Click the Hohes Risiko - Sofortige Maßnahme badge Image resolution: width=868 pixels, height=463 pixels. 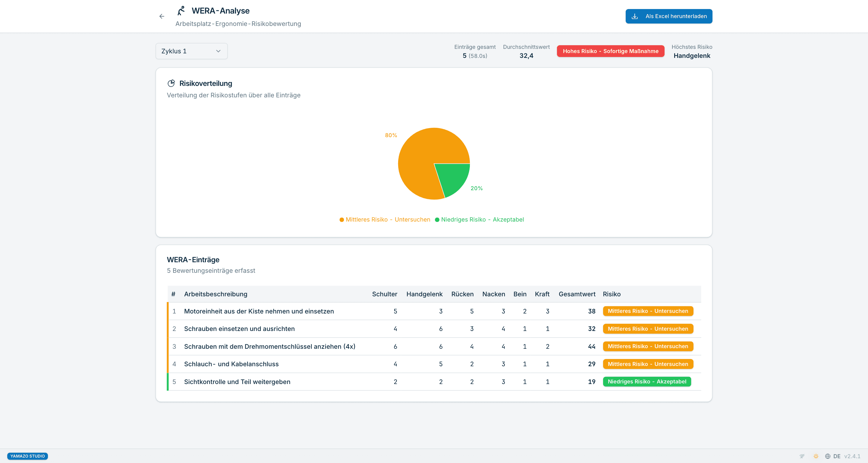click(x=610, y=51)
